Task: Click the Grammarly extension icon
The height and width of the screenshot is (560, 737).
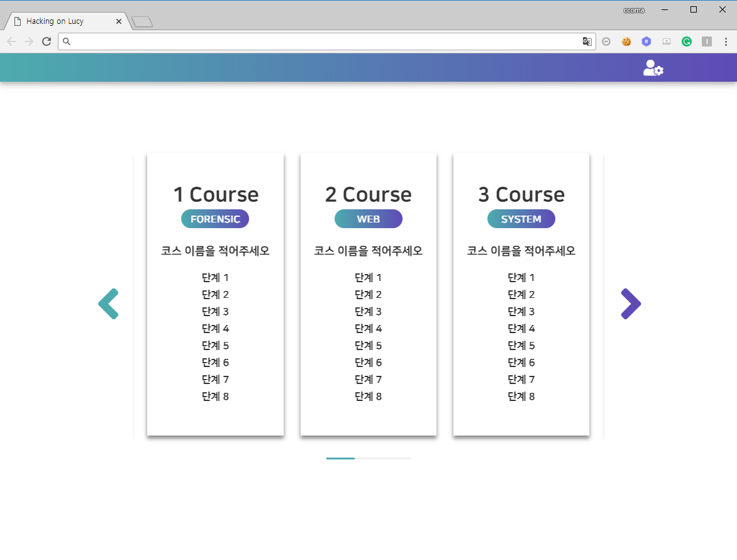Action: coord(687,41)
